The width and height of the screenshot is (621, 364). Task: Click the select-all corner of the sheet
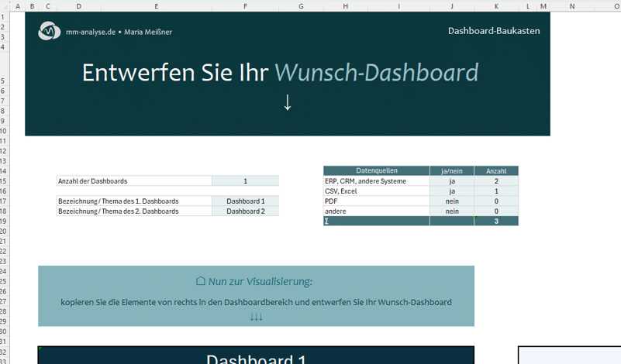tap(5, 6)
